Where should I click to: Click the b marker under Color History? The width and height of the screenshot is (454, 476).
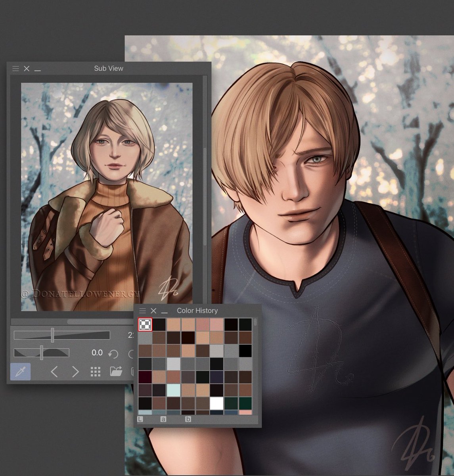tap(188, 419)
